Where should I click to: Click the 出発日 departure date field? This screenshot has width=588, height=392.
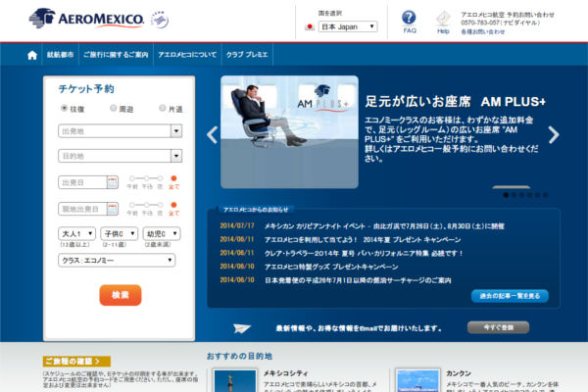point(82,182)
